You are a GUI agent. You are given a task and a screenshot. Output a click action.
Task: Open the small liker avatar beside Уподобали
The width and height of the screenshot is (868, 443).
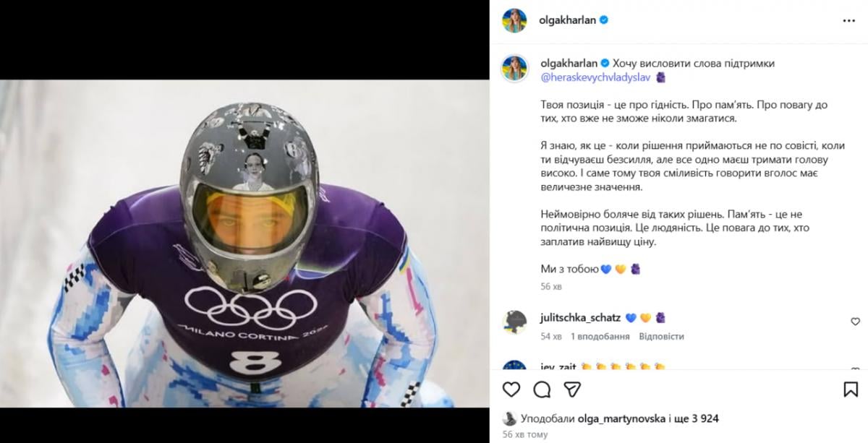(509, 418)
